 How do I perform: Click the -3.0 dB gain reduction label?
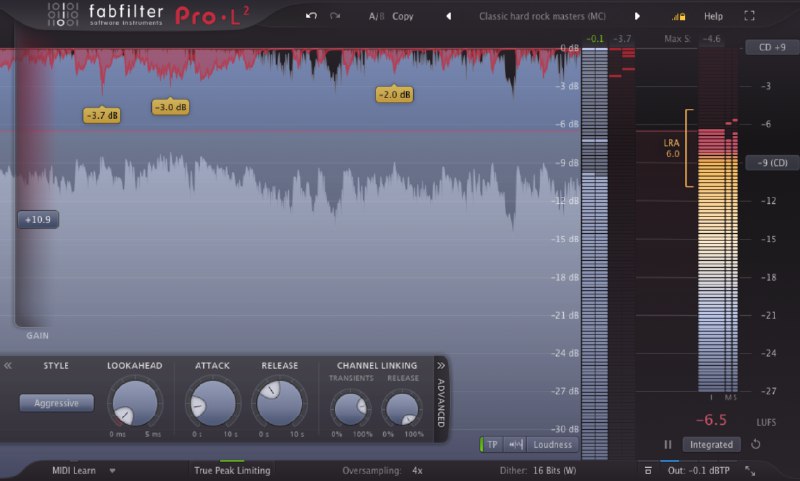170,107
